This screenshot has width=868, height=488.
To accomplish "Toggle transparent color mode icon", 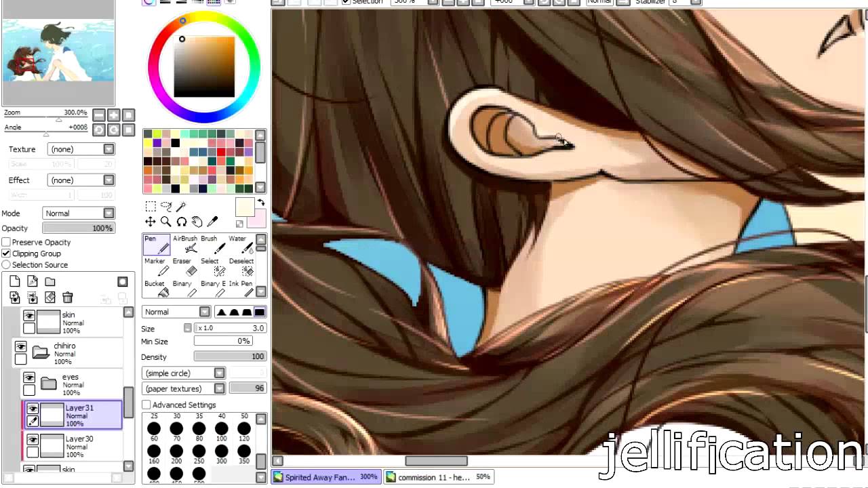I will (x=239, y=224).
